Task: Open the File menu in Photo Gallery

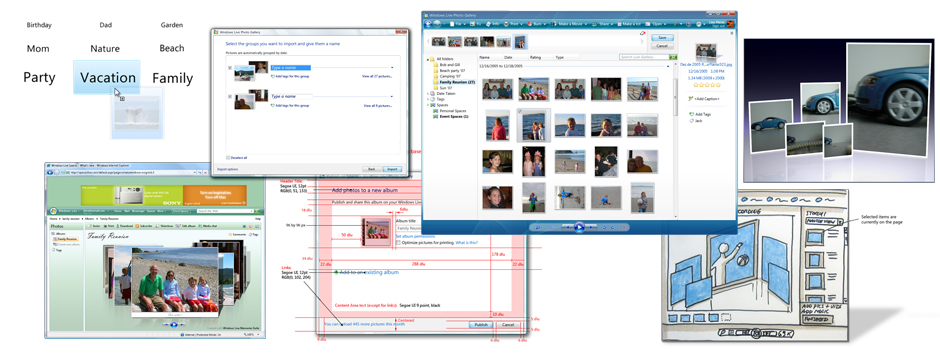Action: point(457,24)
